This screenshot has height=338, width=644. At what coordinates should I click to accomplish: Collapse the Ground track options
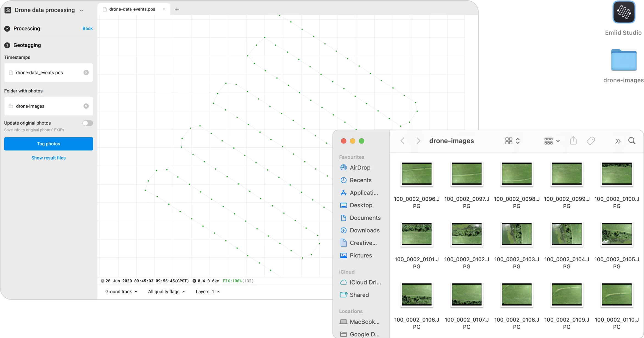121,292
